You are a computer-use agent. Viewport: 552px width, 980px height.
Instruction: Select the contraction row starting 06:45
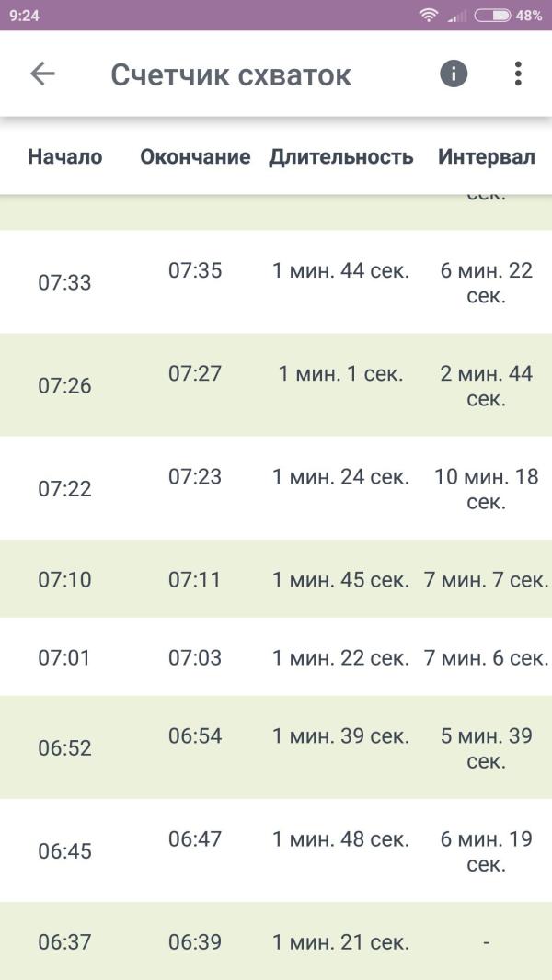pos(276,850)
